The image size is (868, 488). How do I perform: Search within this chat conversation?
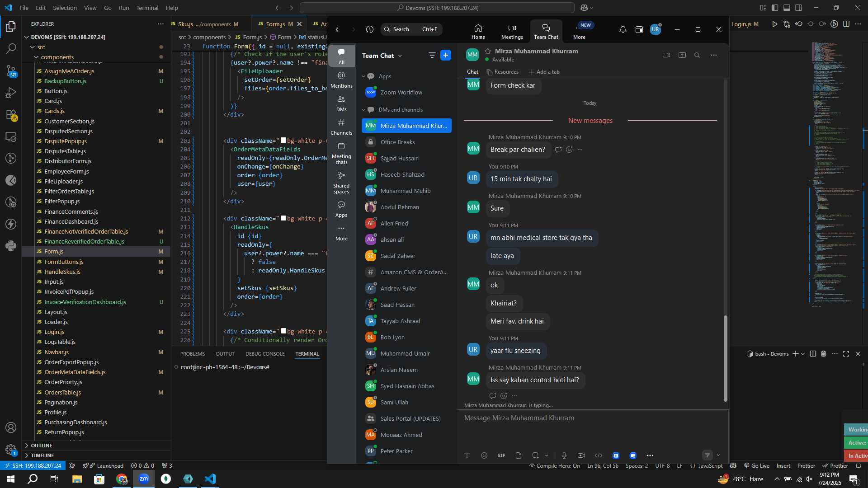697,55
